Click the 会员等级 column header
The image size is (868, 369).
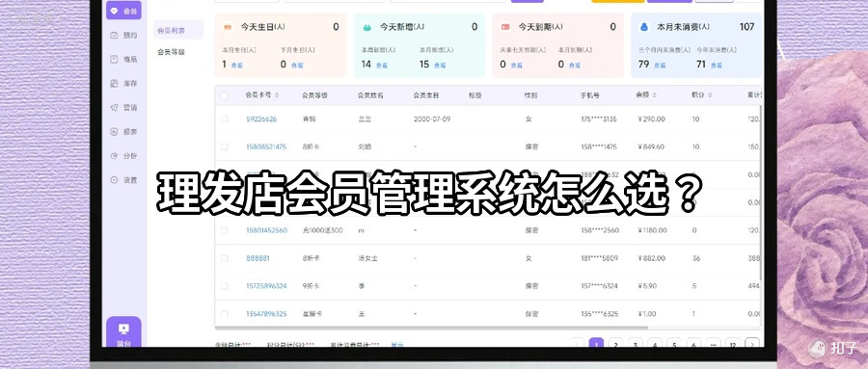[314, 95]
